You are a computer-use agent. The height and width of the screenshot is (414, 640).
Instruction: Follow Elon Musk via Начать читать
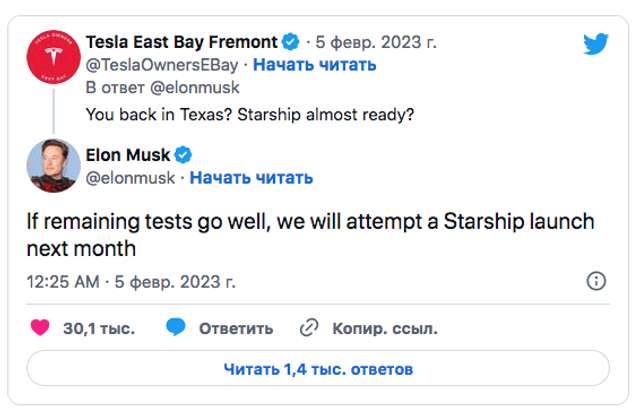click(251, 178)
